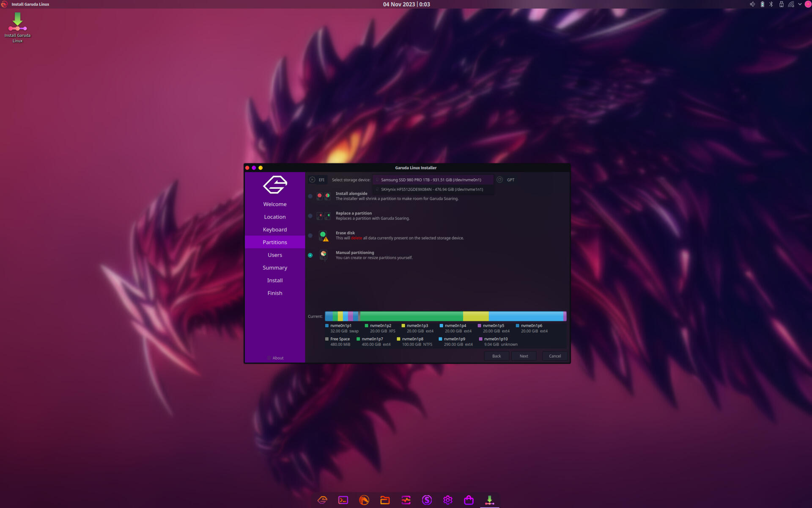Open the Wi-Fi network tray icon
Viewport: 812px width, 508px height.
point(791,4)
